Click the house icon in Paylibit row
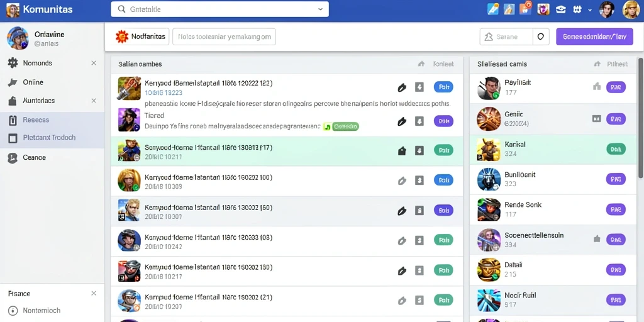The image size is (644, 322). (597, 86)
